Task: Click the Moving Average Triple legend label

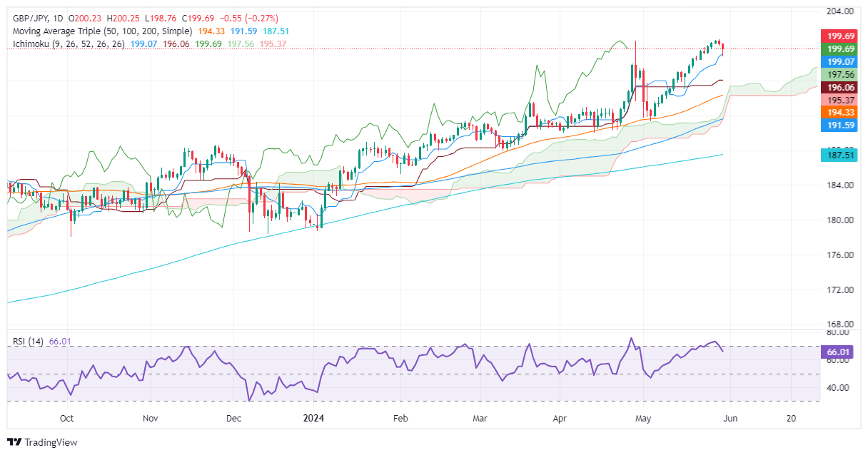Action: (102, 31)
